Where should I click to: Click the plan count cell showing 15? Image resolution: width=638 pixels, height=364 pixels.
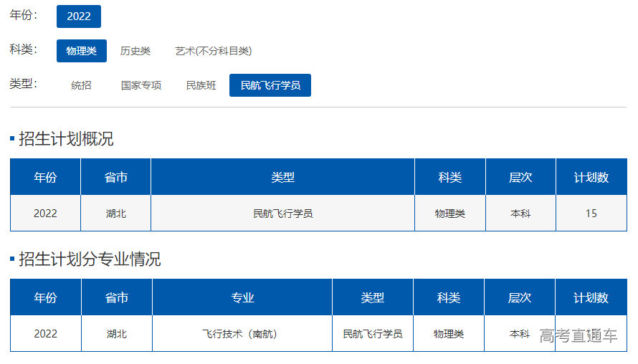(591, 214)
